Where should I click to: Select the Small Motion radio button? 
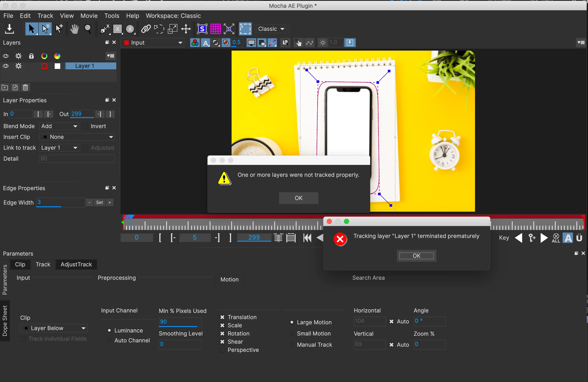pyautogui.click(x=292, y=334)
